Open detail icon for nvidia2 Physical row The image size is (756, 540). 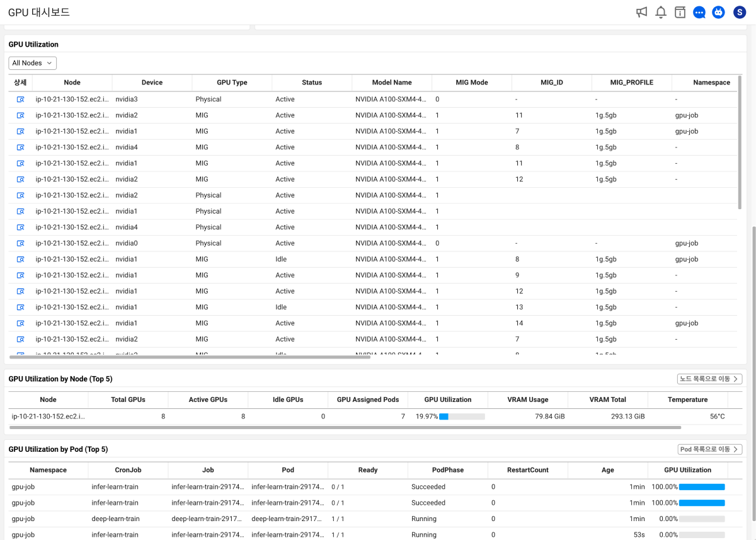pyautogui.click(x=20, y=195)
